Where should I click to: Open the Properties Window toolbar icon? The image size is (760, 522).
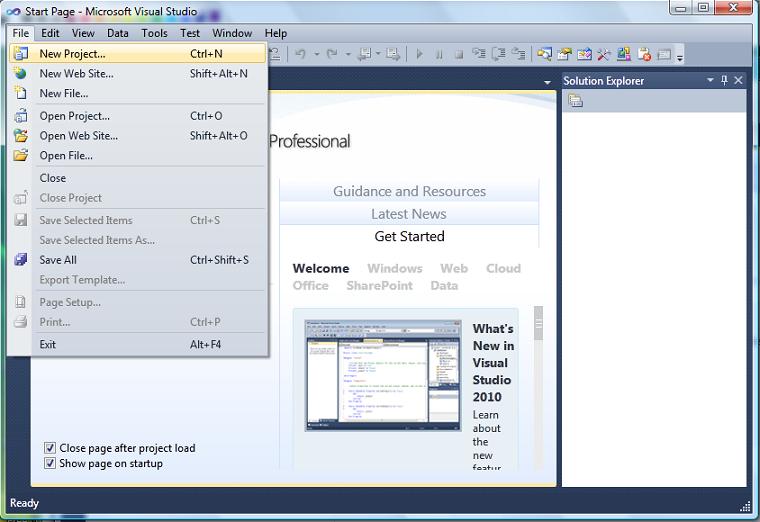(x=564, y=54)
